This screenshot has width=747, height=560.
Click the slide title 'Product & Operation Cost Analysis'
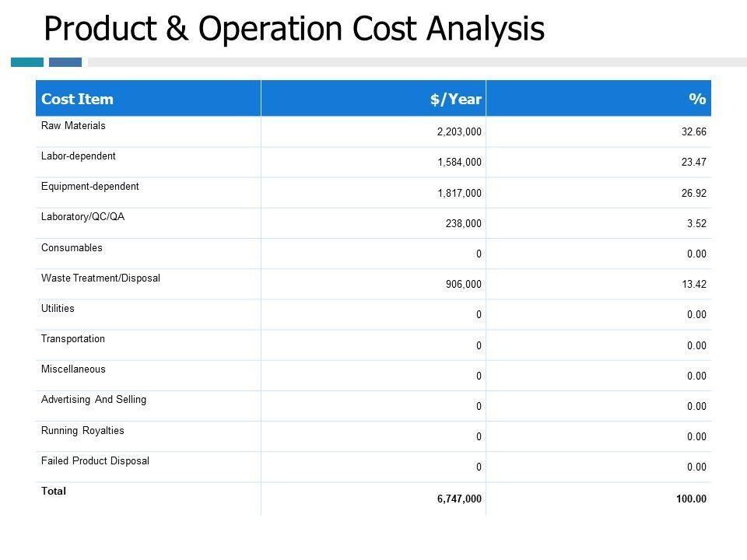tap(294, 29)
